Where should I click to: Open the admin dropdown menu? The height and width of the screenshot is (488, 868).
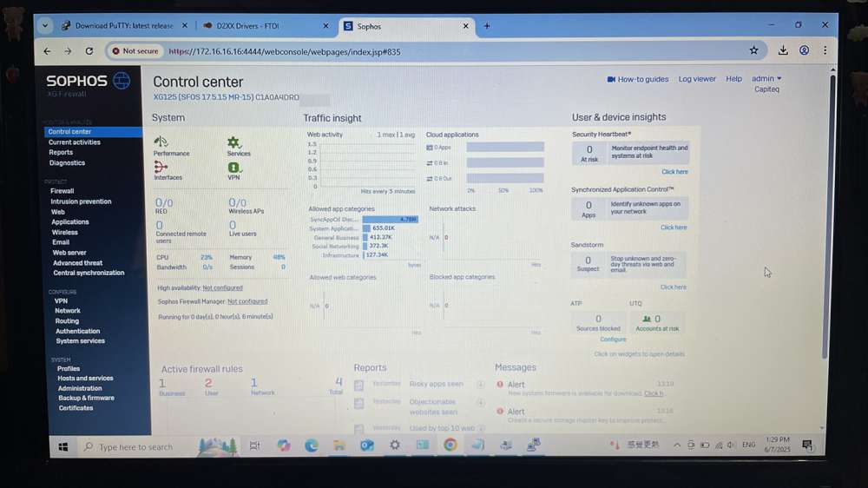click(x=766, y=79)
